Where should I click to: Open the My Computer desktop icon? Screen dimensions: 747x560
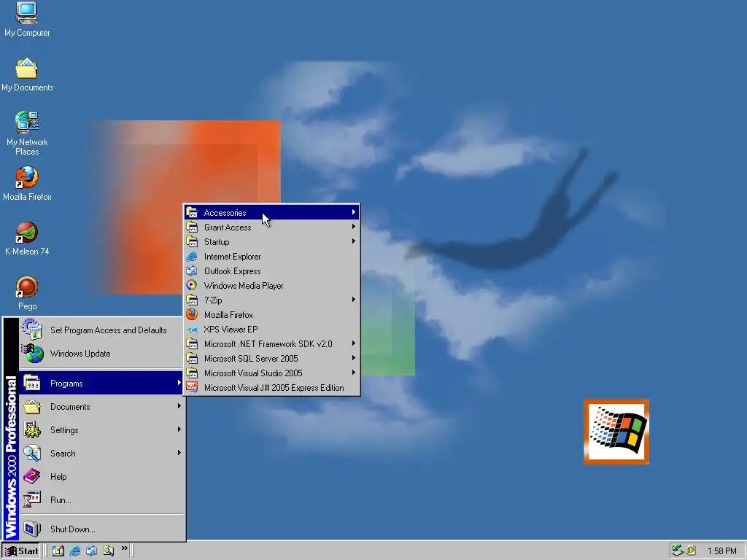click(x=27, y=19)
